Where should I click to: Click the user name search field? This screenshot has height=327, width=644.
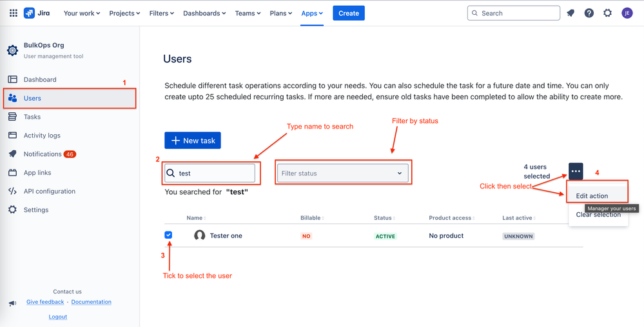point(210,173)
